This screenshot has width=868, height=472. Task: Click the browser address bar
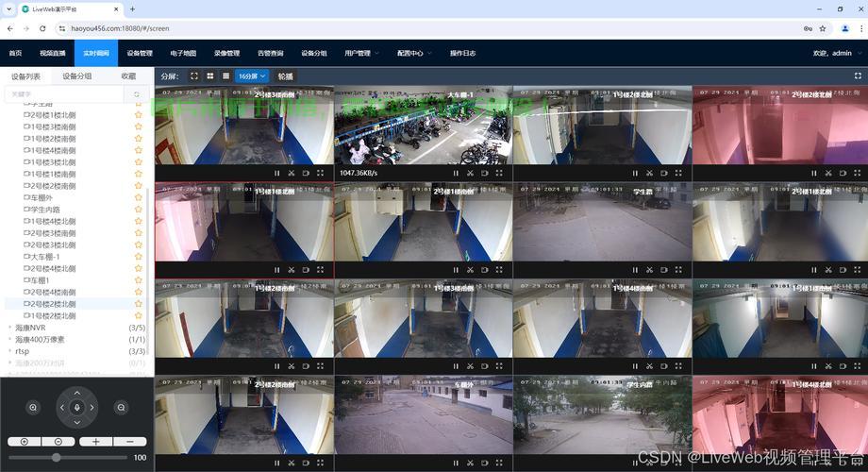tap(432, 28)
